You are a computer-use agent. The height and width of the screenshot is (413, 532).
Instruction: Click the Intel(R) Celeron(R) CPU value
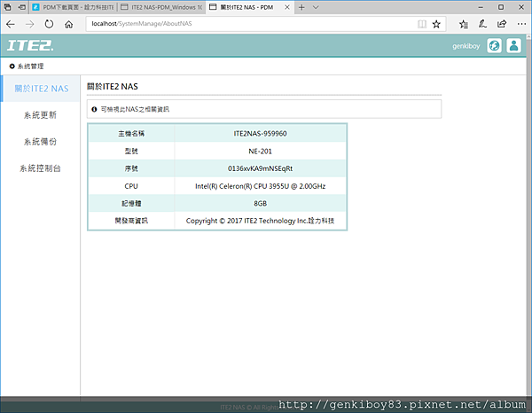point(260,186)
